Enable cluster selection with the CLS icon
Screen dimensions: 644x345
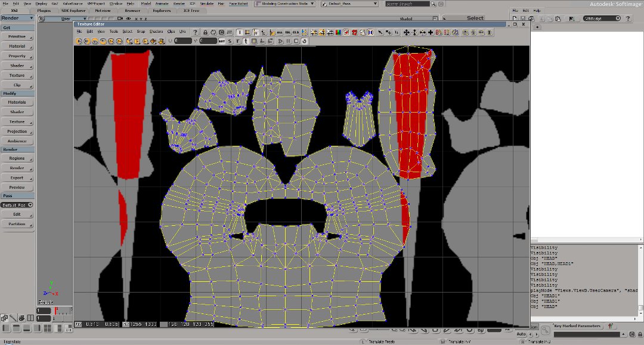coord(295,32)
